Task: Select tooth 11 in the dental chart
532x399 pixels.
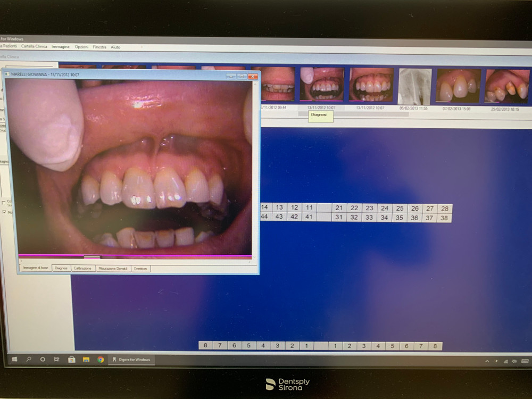Action: [x=309, y=207]
